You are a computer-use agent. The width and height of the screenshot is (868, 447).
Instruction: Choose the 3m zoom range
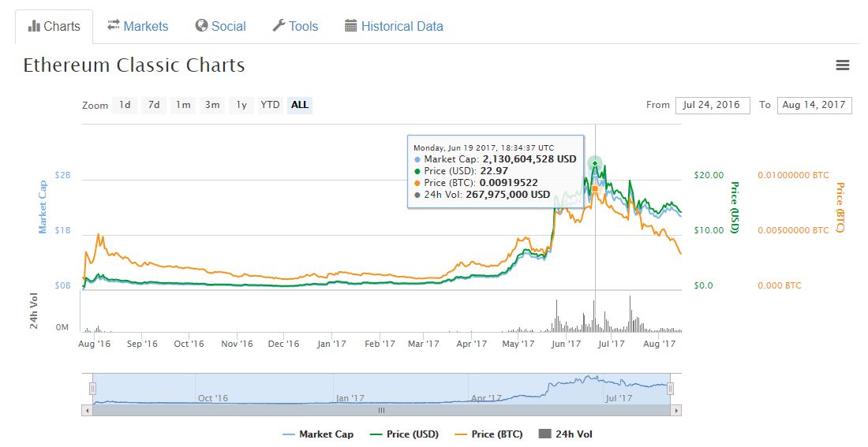[x=212, y=105]
